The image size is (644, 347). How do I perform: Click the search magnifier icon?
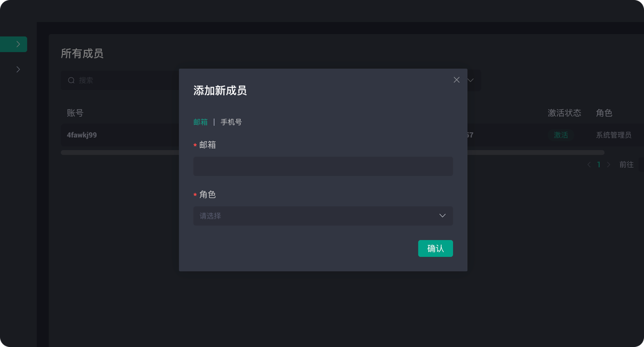71,80
